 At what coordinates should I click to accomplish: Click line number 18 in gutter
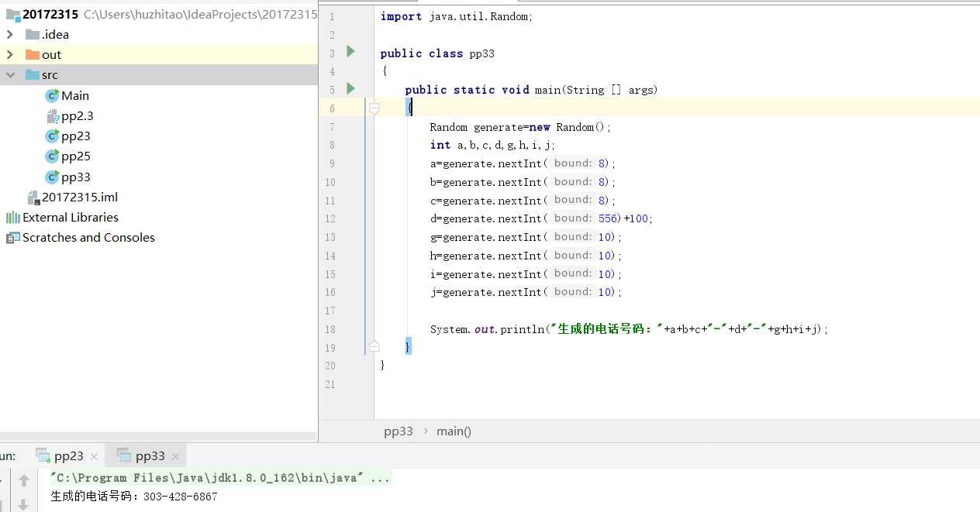coord(330,329)
